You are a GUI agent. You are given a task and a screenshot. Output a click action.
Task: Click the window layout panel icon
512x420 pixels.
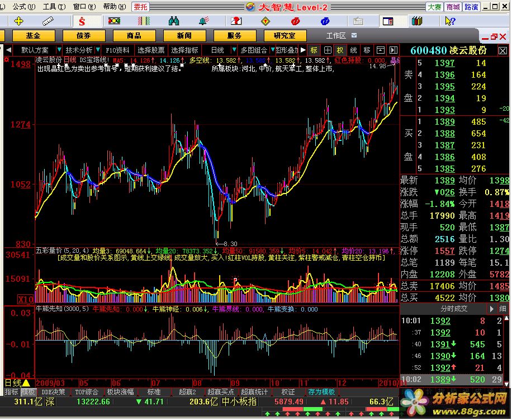[x=388, y=21]
